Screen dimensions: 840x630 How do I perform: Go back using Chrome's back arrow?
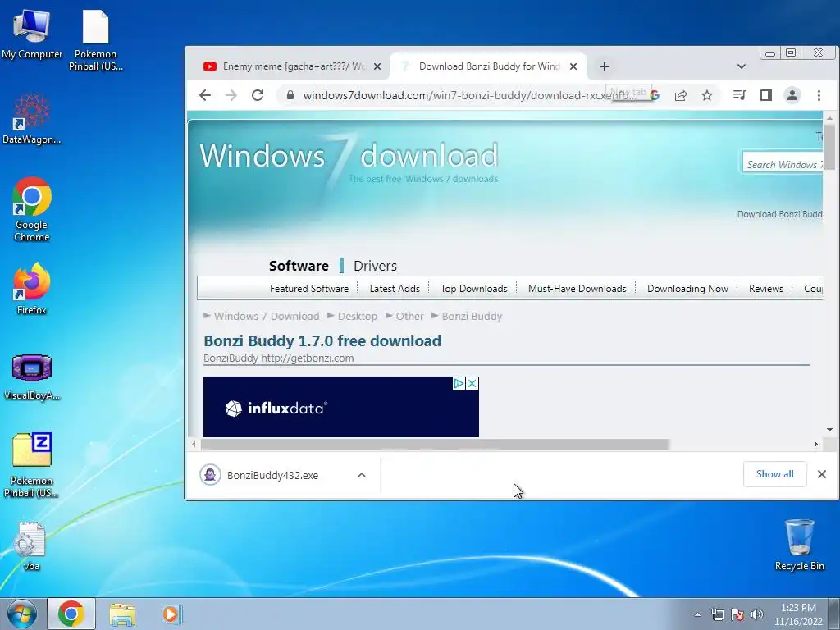tap(204, 95)
